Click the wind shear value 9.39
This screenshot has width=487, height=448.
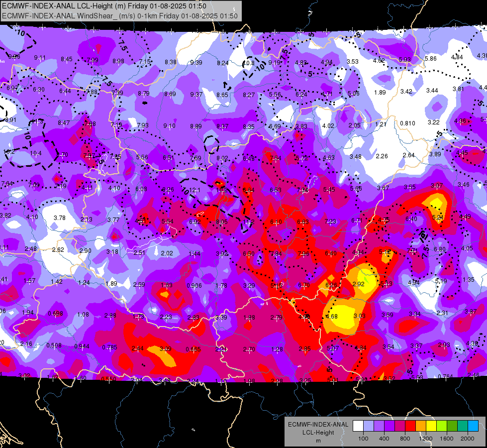coord(196,63)
